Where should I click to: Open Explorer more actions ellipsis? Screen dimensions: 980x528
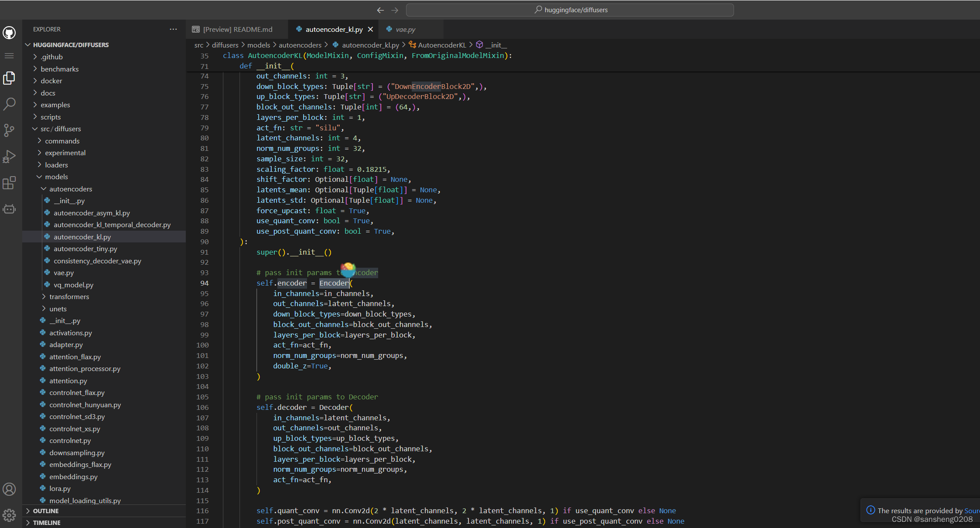point(173,29)
